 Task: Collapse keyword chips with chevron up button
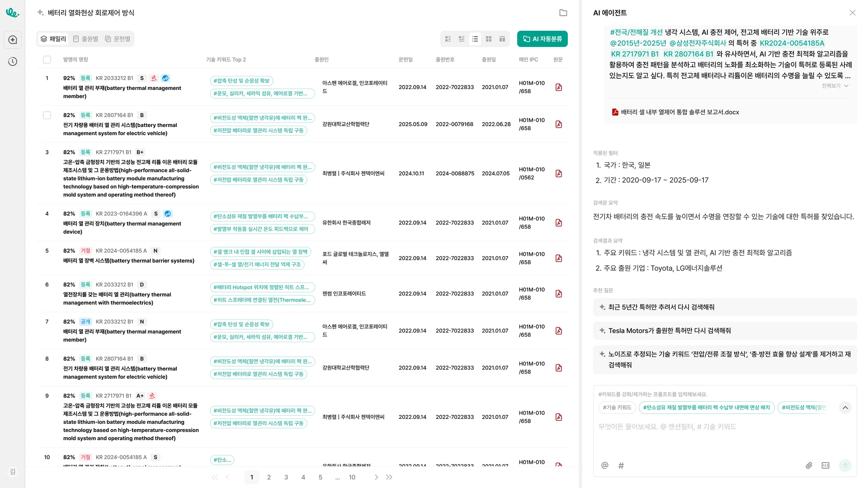(x=845, y=408)
